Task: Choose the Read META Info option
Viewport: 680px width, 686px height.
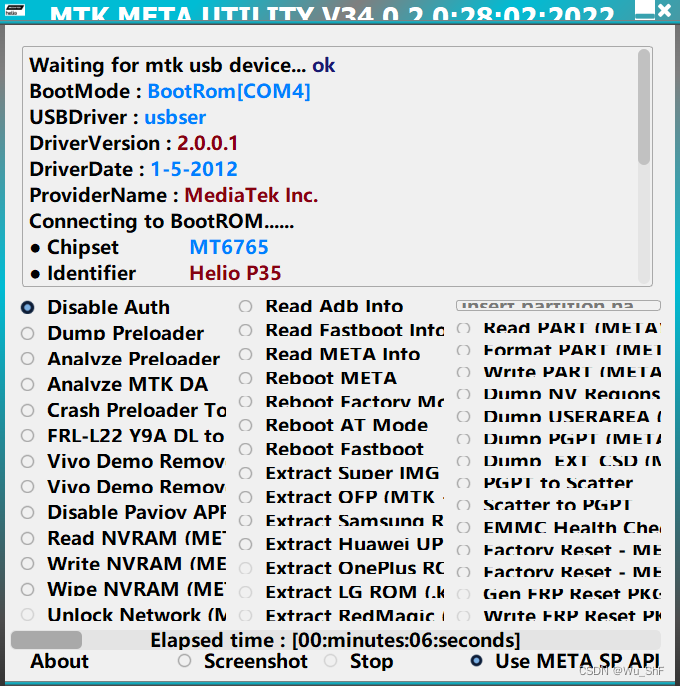Action: [329, 354]
